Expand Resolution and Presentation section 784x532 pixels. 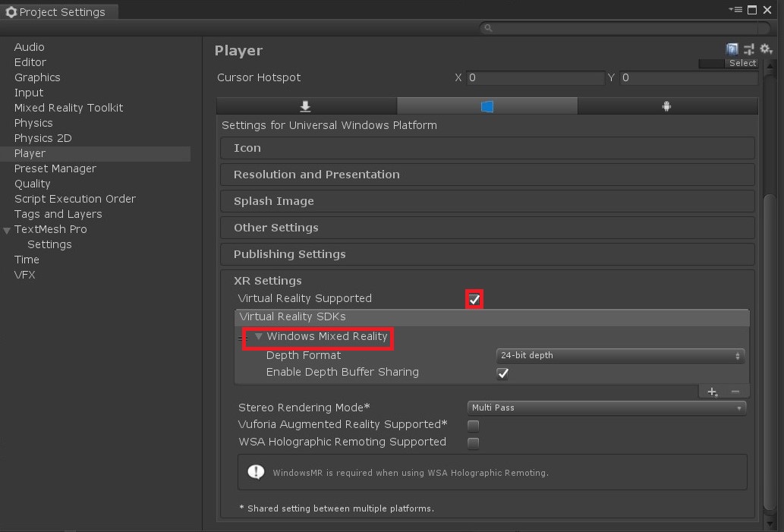pos(487,175)
